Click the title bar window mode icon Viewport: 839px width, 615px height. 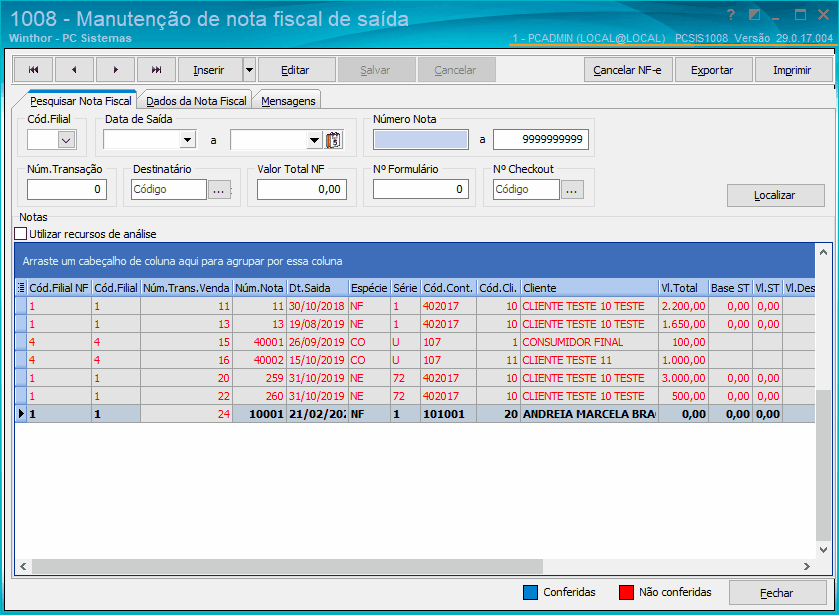[754, 15]
